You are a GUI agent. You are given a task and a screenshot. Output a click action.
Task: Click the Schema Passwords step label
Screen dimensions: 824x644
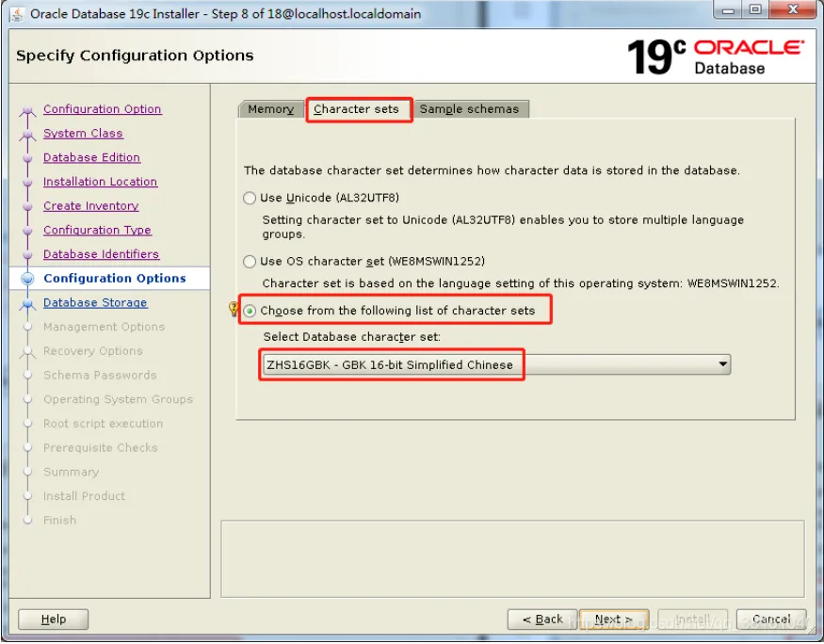click(x=100, y=375)
